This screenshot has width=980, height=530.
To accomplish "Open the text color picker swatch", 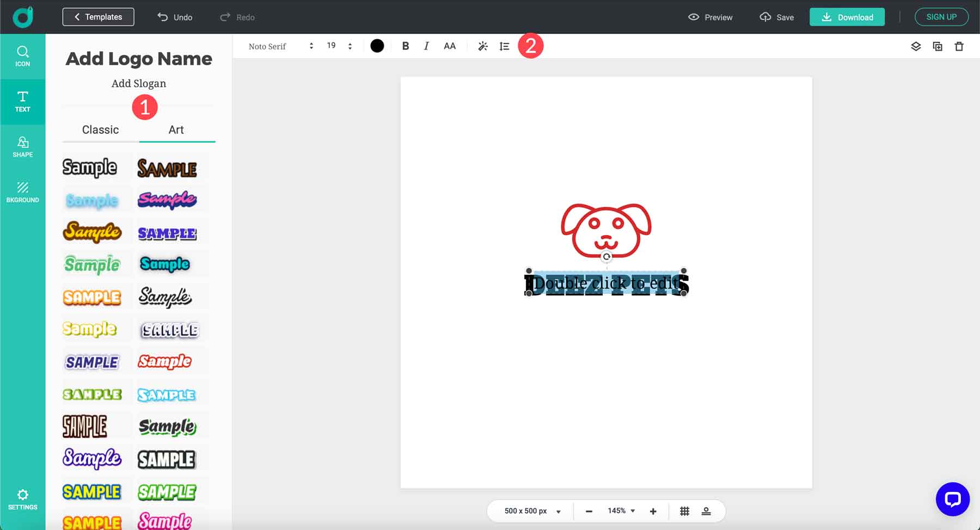I will click(x=377, y=46).
